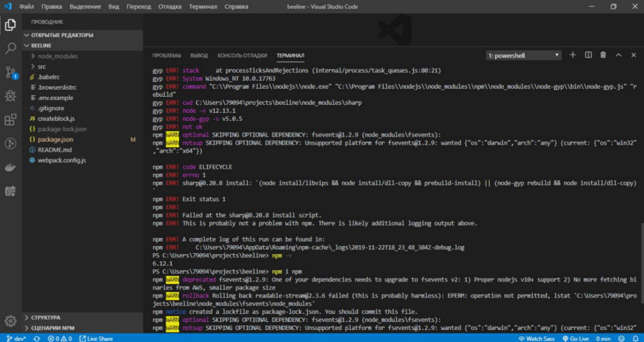Start Live Share from status bar

click(x=96, y=338)
